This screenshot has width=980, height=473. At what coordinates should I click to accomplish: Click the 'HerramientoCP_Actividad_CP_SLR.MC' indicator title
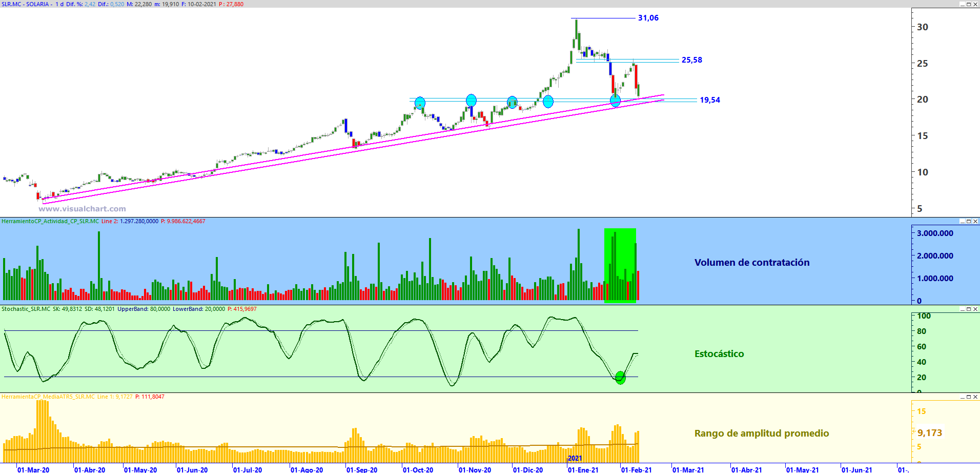(50, 222)
